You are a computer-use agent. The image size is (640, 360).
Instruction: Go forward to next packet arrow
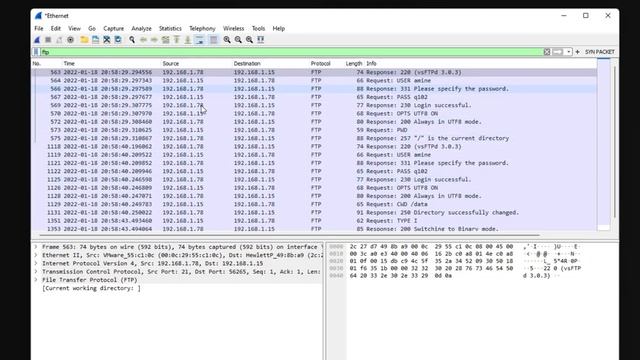(x=154, y=40)
